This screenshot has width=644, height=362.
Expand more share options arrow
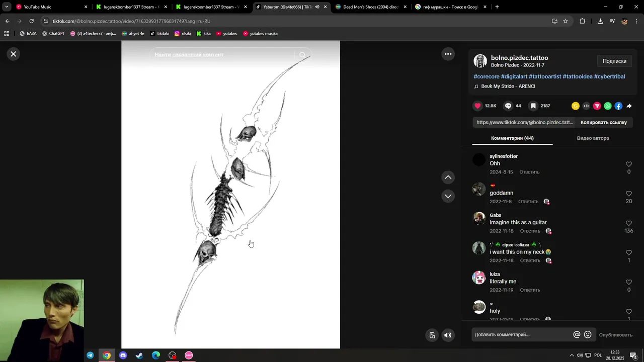[x=629, y=106]
